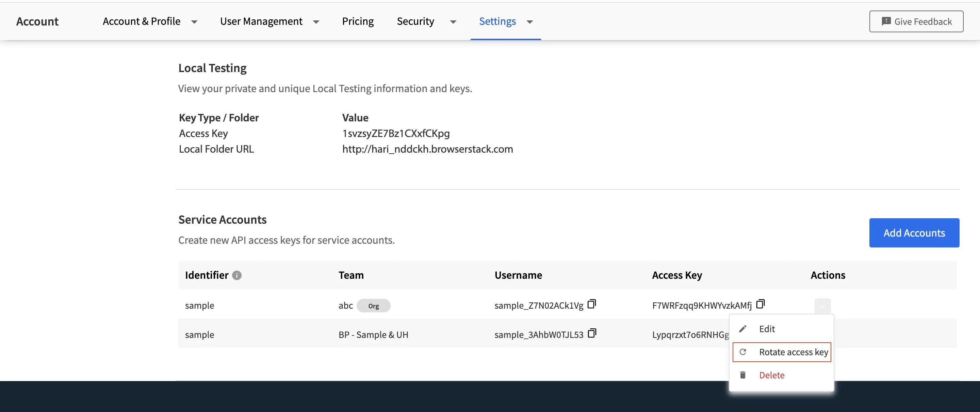Image resolution: width=980 pixels, height=412 pixels.
Task: Click the trash icon next to Delete
Action: point(742,375)
